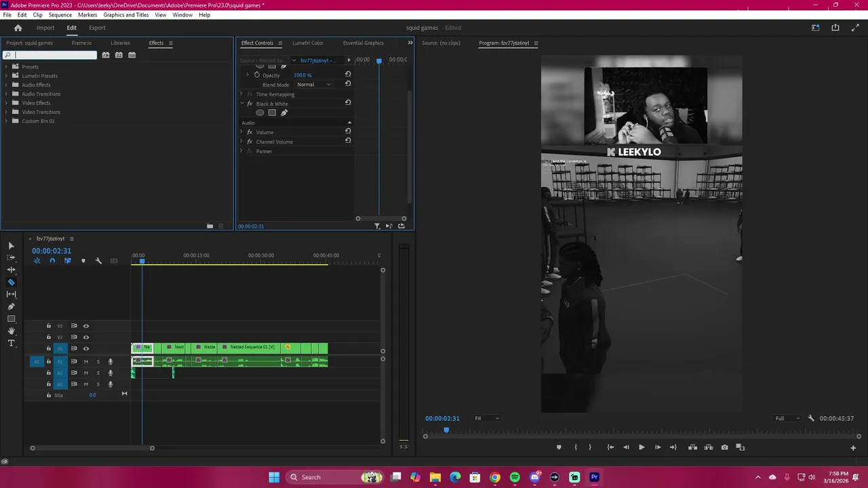Toggle V1 track output eye
This screenshot has height=488, width=868.
pyautogui.click(x=85, y=348)
